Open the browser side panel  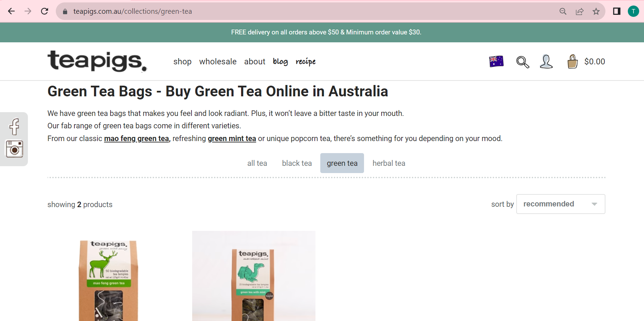617,11
